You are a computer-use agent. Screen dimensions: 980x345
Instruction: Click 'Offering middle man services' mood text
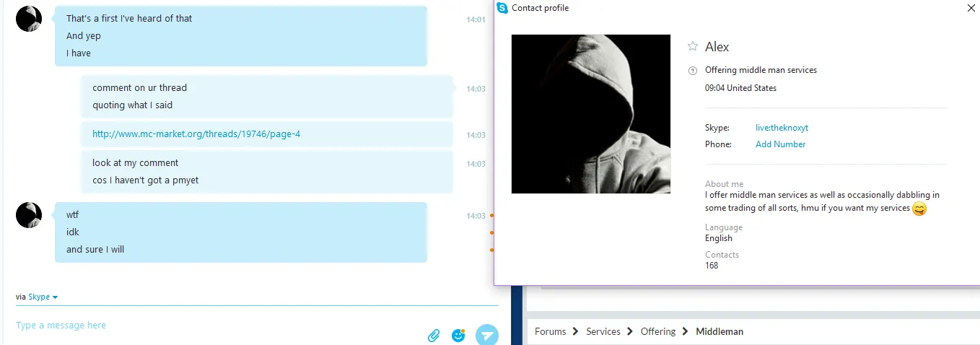[x=761, y=70]
